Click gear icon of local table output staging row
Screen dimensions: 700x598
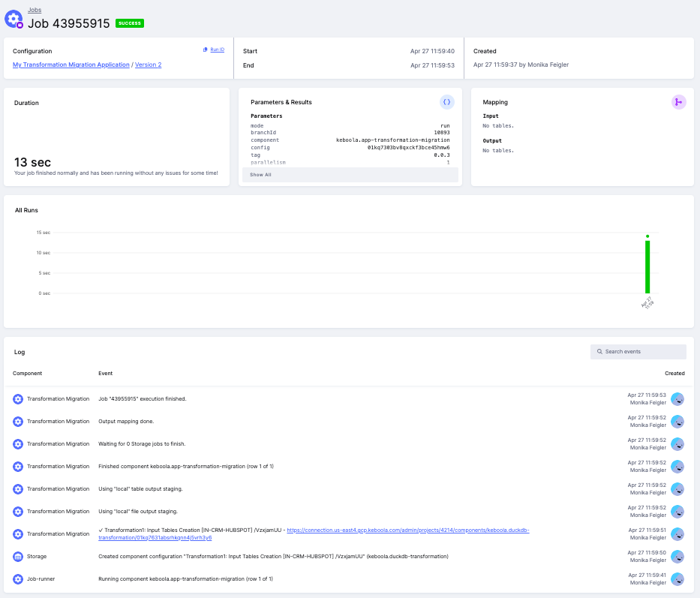click(18, 488)
